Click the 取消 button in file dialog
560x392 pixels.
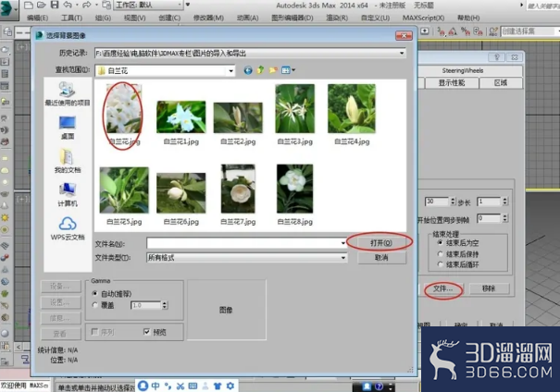[381, 258]
